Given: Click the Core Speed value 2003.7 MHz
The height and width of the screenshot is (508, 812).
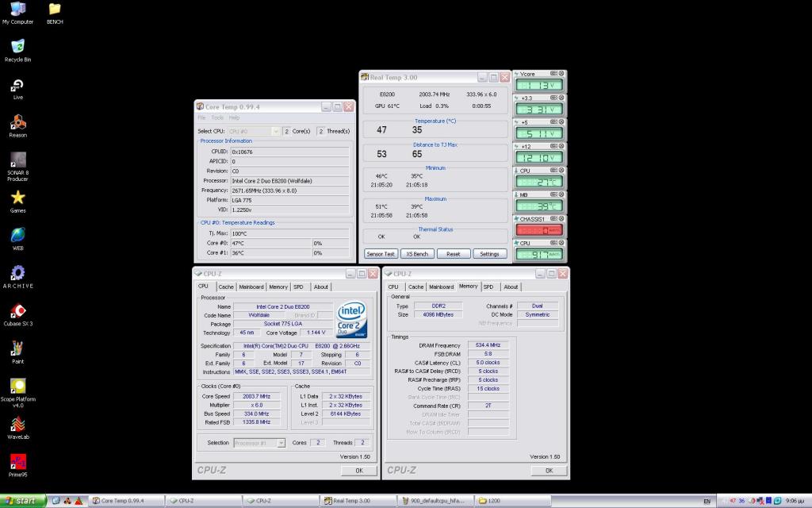Looking at the screenshot, I should [256, 397].
